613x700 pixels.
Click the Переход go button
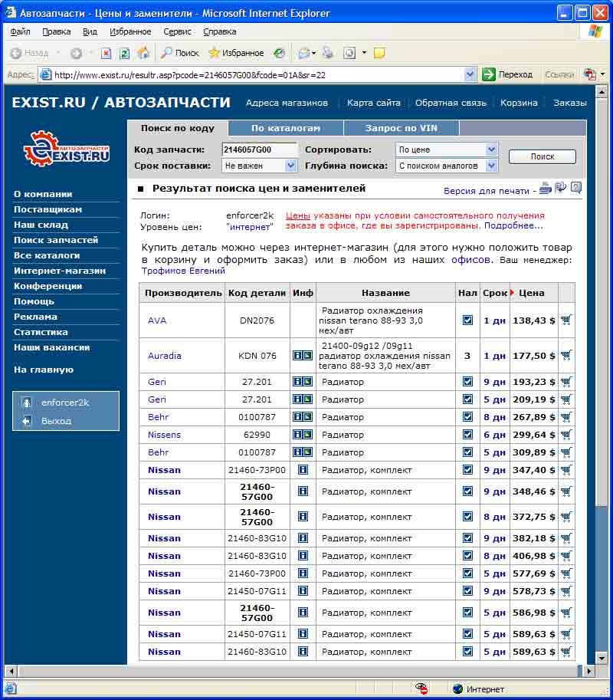tap(508, 74)
